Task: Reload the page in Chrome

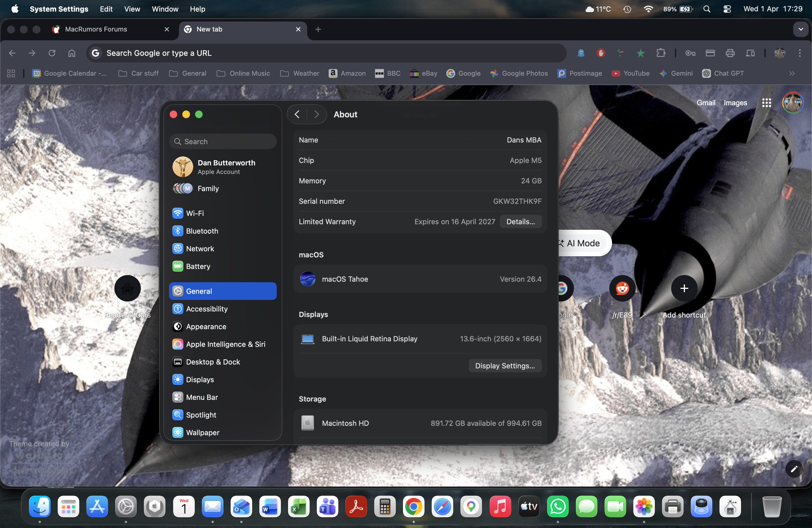Action: [52, 53]
